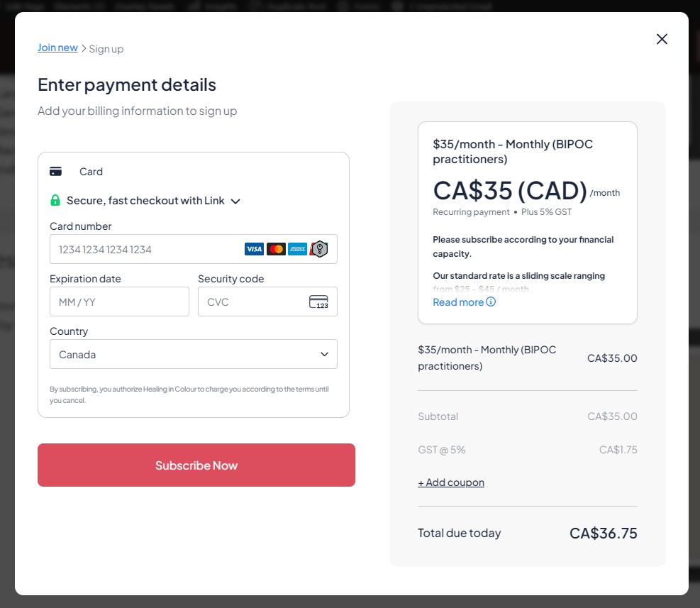
Task: Select the Card payment method tab
Action: click(91, 172)
